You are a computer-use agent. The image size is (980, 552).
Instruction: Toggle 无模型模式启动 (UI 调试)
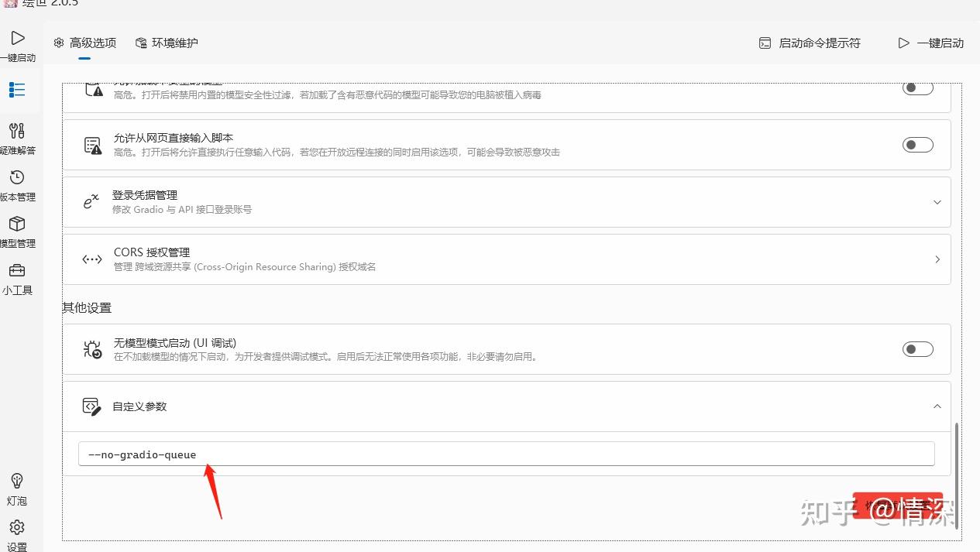click(917, 349)
